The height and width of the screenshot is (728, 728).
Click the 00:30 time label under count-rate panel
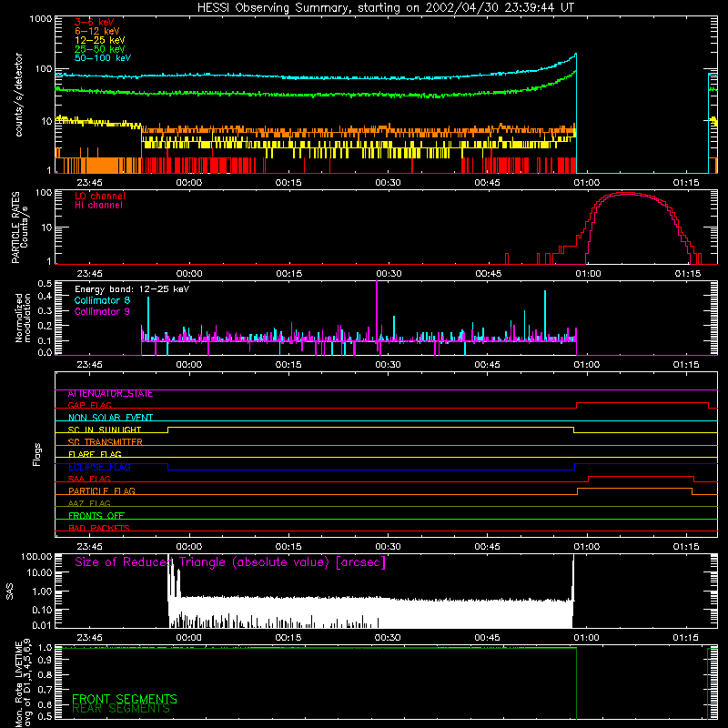tap(388, 183)
